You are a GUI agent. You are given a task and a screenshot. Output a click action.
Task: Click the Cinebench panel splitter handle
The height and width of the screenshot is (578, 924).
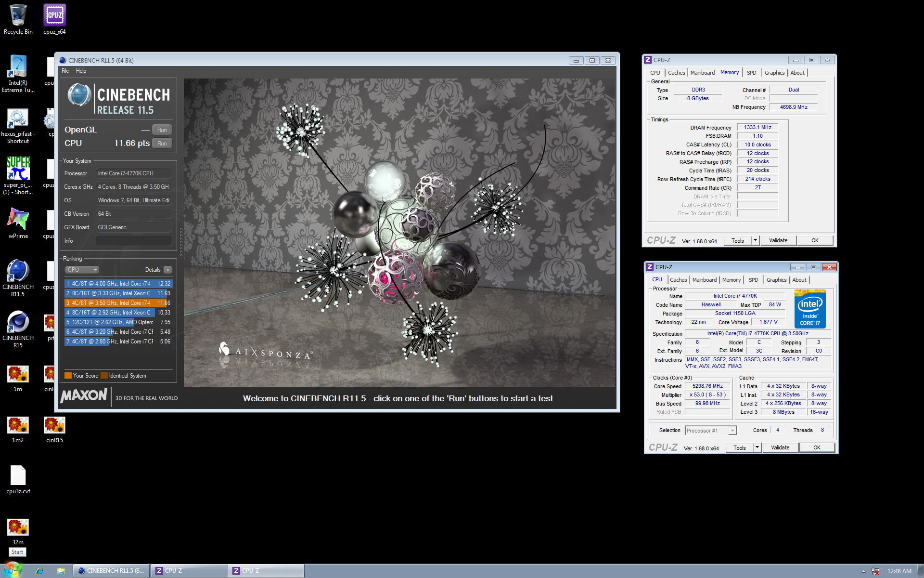coord(181,241)
